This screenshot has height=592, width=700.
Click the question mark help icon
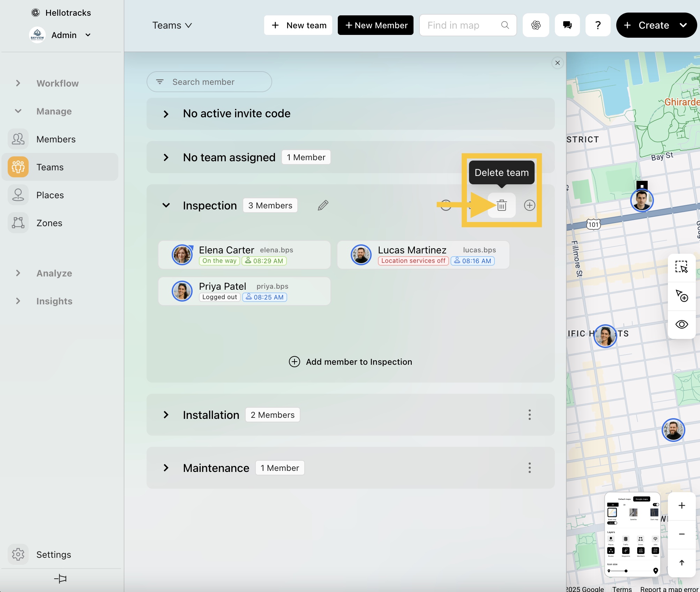598,25
